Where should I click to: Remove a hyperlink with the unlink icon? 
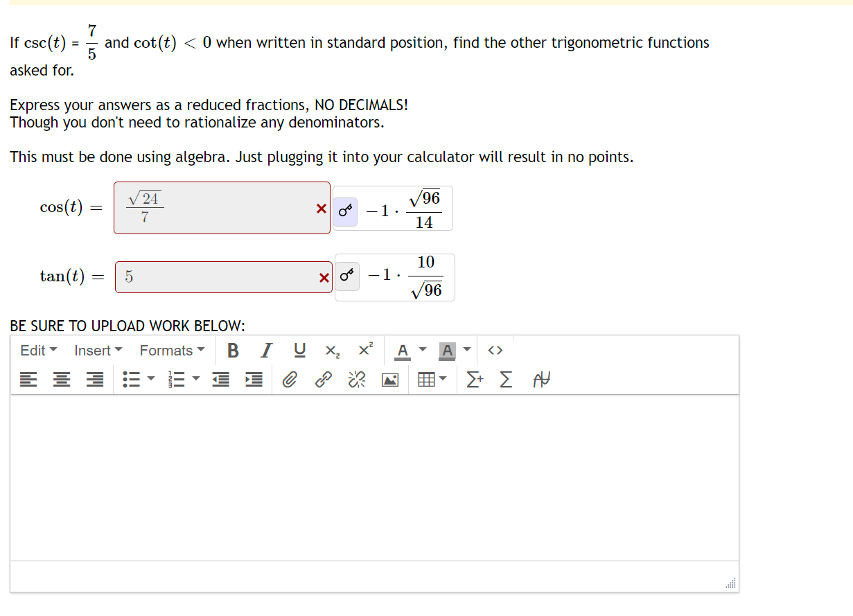pos(356,379)
